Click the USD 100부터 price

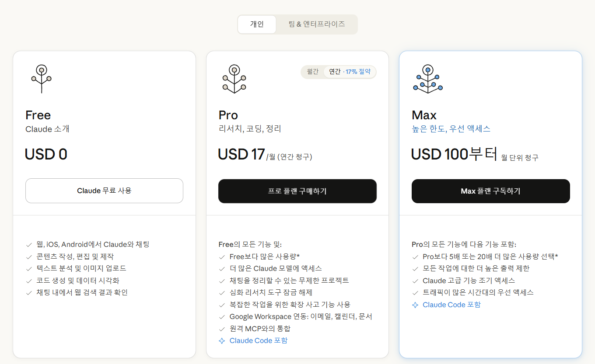(x=455, y=155)
